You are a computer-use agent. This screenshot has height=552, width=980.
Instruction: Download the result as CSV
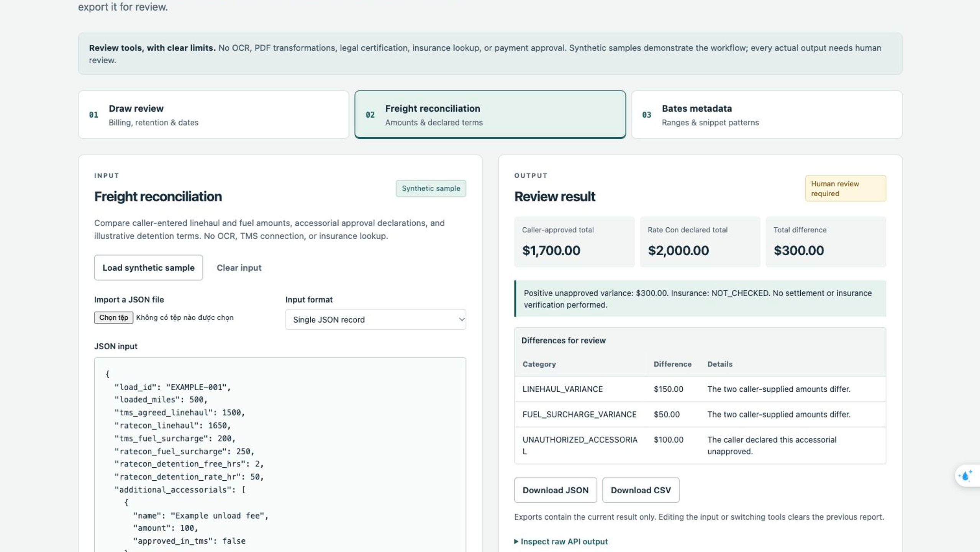coord(641,490)
